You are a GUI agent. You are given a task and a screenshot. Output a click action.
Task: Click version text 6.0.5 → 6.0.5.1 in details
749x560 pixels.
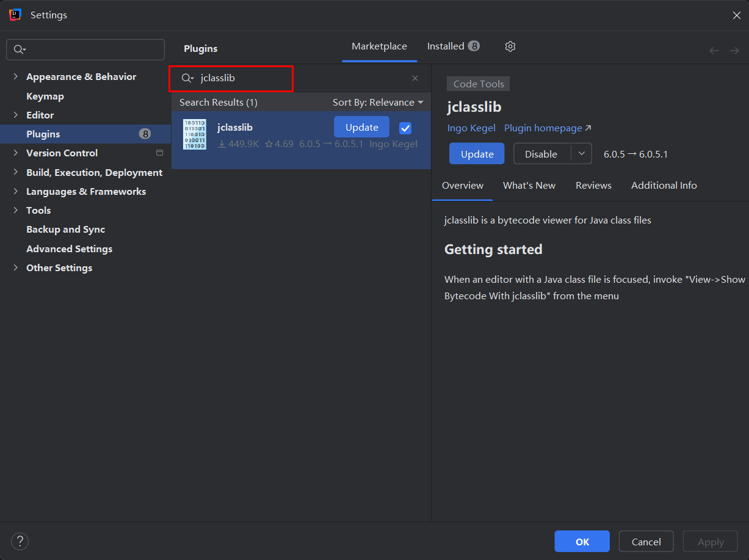click(635, 155)
